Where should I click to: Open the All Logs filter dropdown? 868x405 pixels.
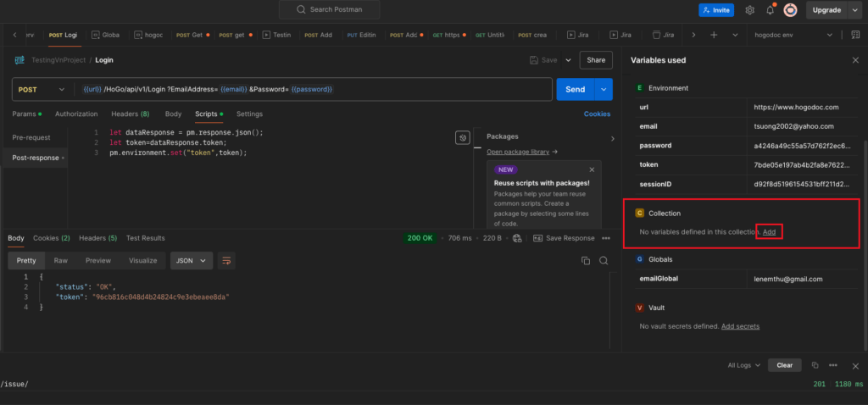point(744,365)
